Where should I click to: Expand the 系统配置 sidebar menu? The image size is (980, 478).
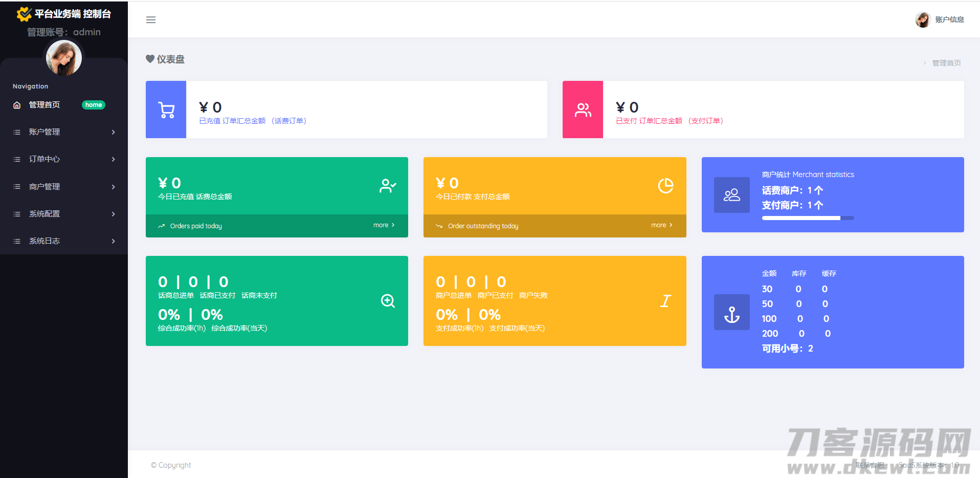pos(64,214)
